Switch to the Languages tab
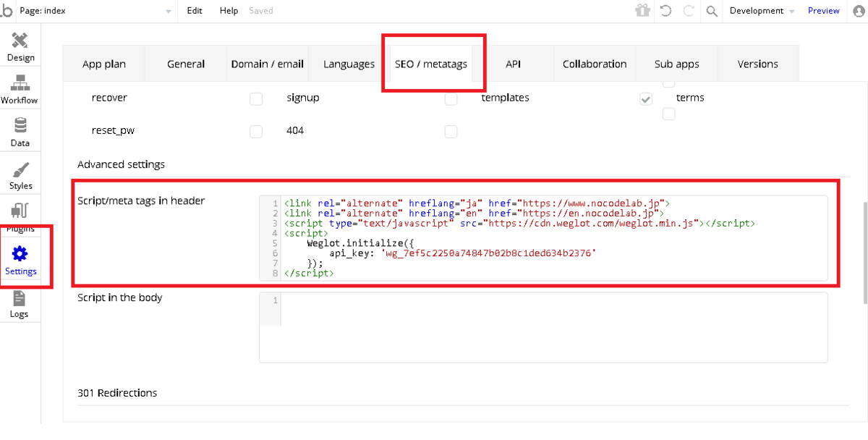Screen dimensions: 868x440 pos(349,64)
